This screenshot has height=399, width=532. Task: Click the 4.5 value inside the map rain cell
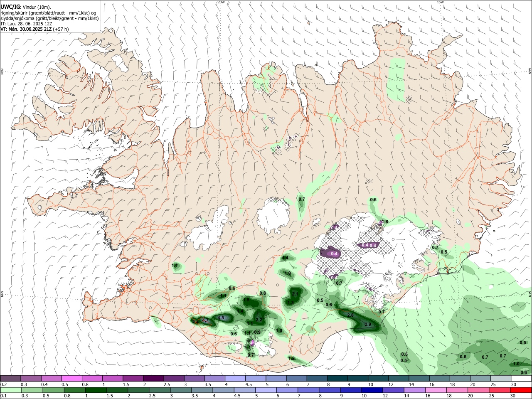pos(221,318)
